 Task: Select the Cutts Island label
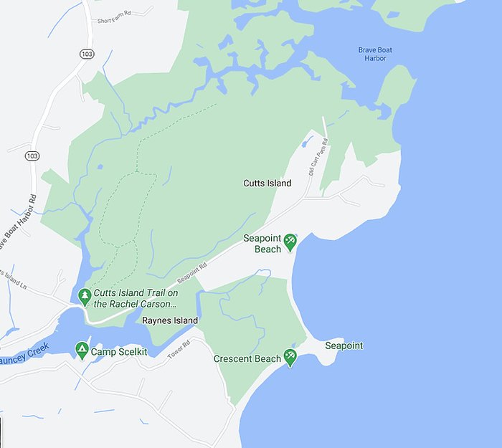coord(267,183)
